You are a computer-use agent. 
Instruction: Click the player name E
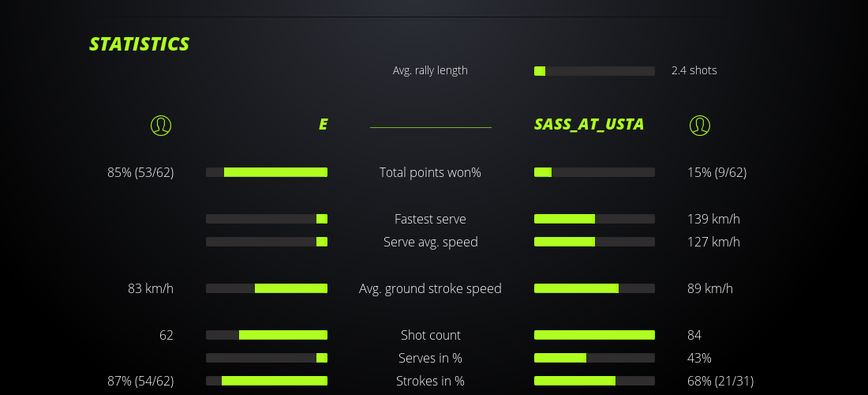(x=323, y=124)
